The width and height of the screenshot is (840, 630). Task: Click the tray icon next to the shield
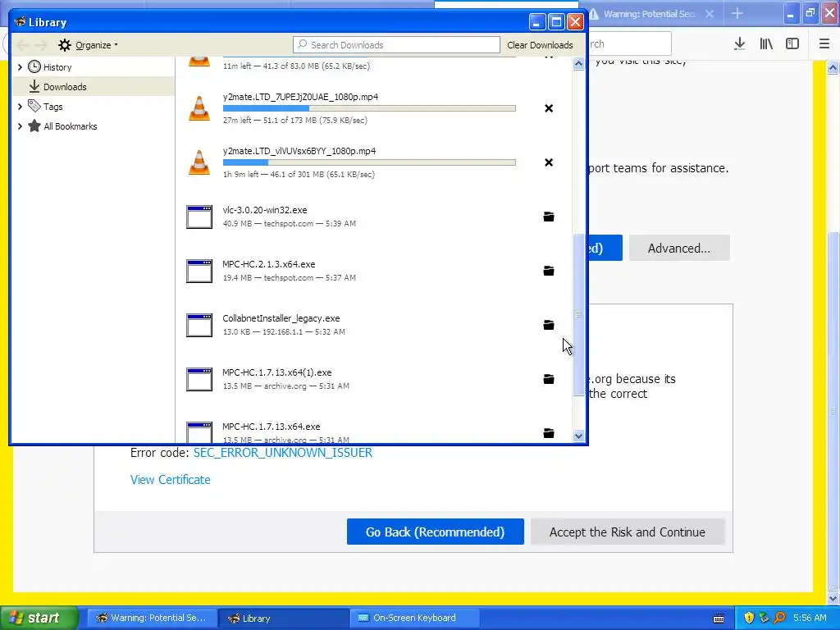(x=764, y=618)
